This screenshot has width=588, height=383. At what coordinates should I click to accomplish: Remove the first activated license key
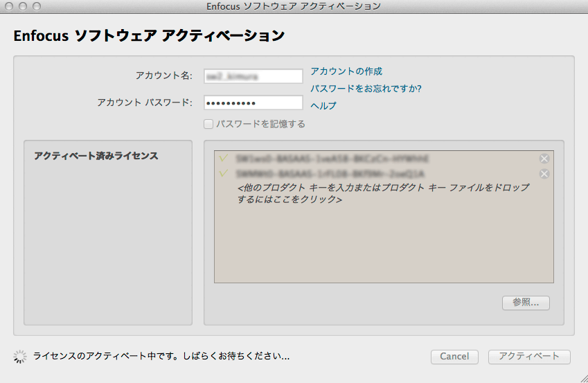544,159
